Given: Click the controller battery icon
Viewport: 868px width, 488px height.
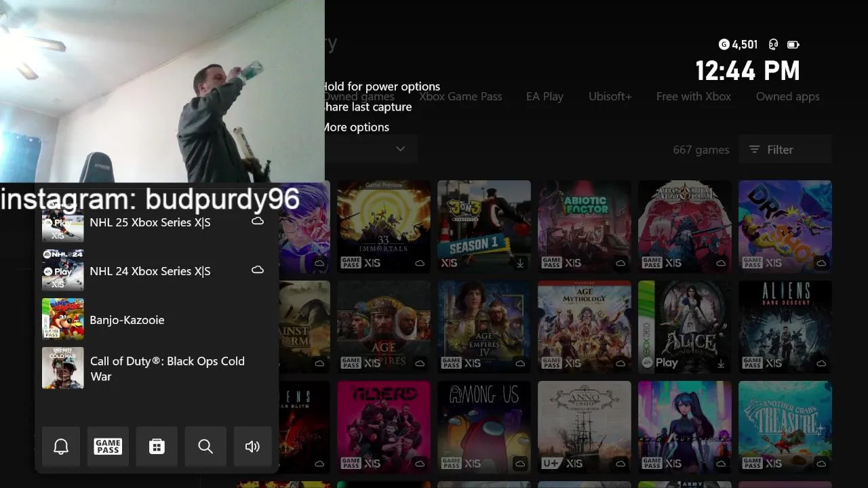Looking at the screenshot, I should (793, 45).
